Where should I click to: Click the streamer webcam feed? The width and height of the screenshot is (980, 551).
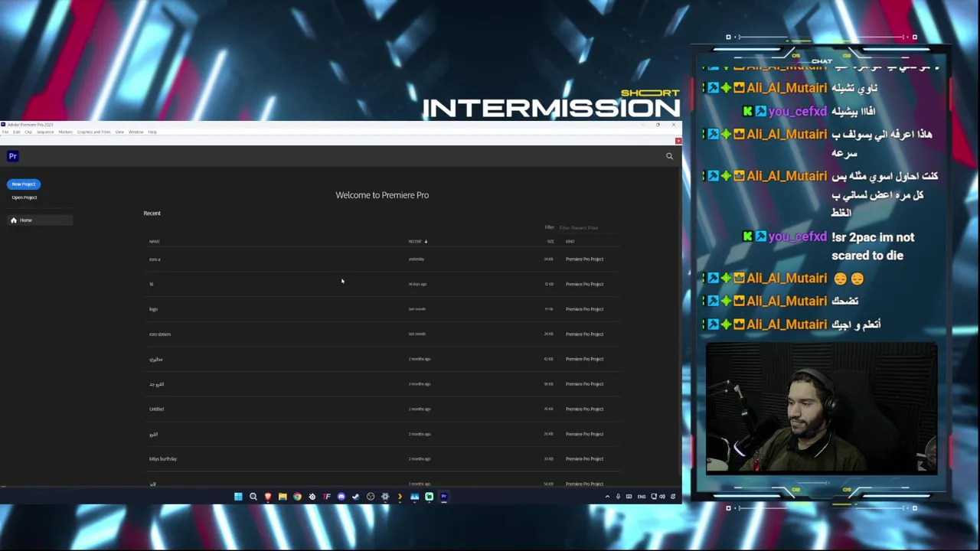click(x=822, y=408)
